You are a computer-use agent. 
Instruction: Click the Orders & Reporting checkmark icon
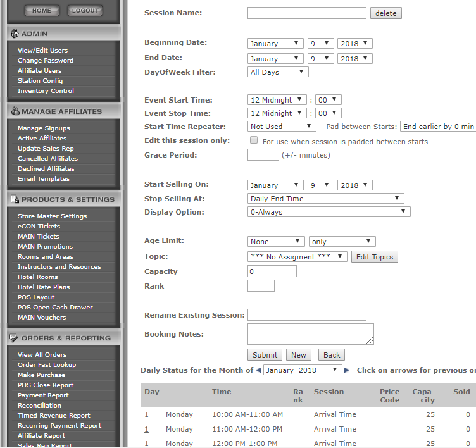coord(13,338)
